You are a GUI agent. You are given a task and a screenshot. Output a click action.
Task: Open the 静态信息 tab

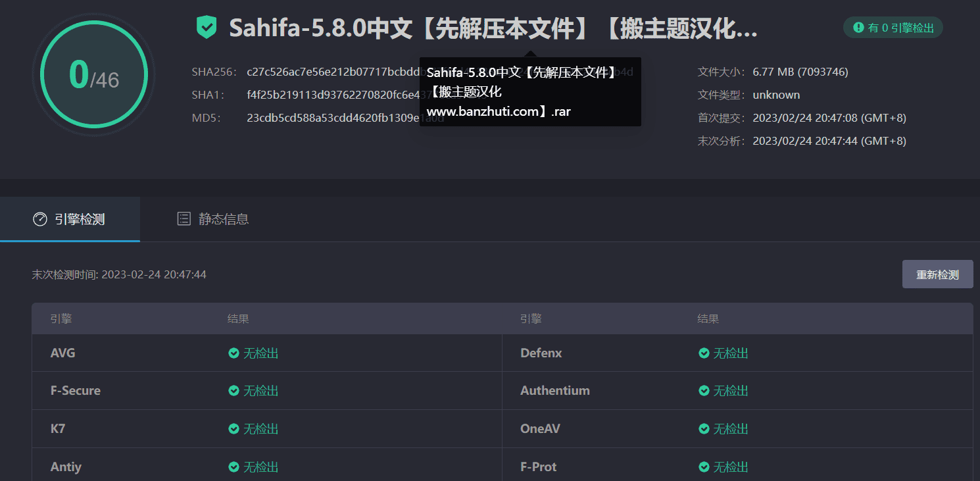(x=213, y=219)
